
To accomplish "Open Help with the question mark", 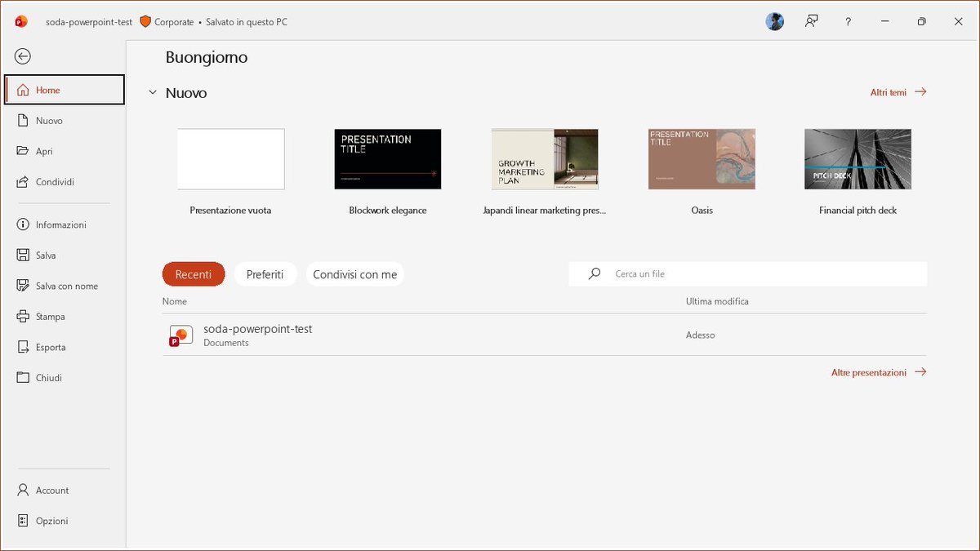I will coord(849,22).
